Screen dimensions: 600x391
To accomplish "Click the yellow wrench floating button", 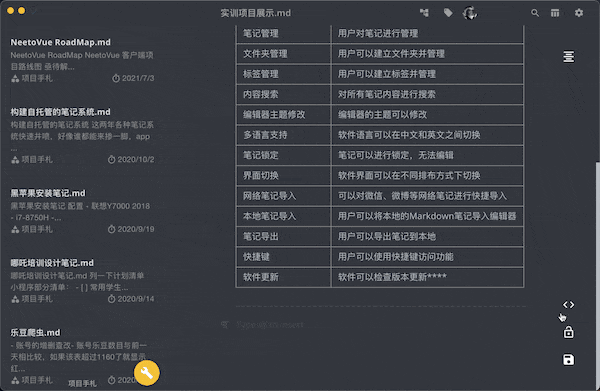I will [x=147, y=373].
